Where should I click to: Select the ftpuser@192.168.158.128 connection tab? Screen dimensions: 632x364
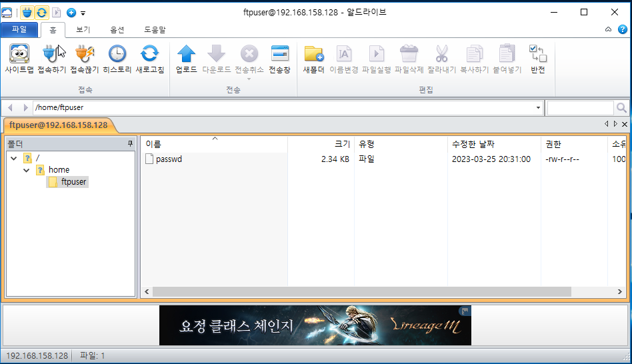point(59,125)
